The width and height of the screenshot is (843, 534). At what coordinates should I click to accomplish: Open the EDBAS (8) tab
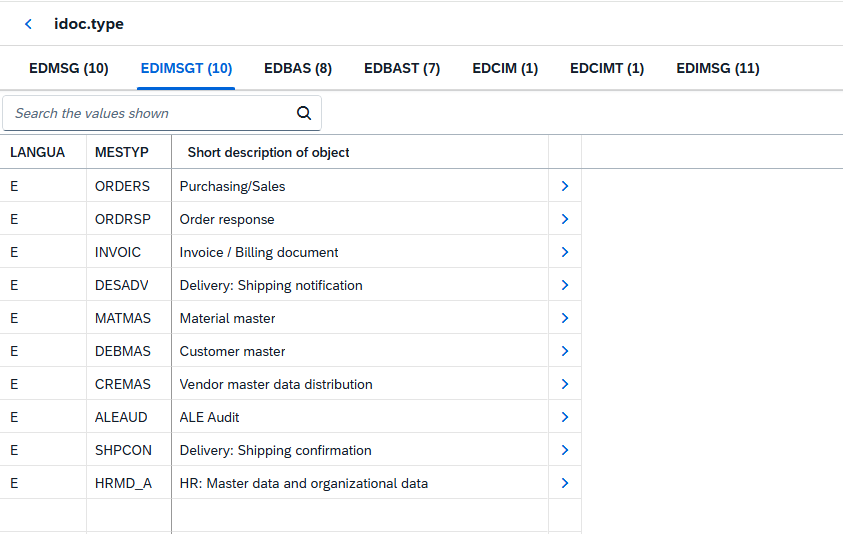pos(298,68)
